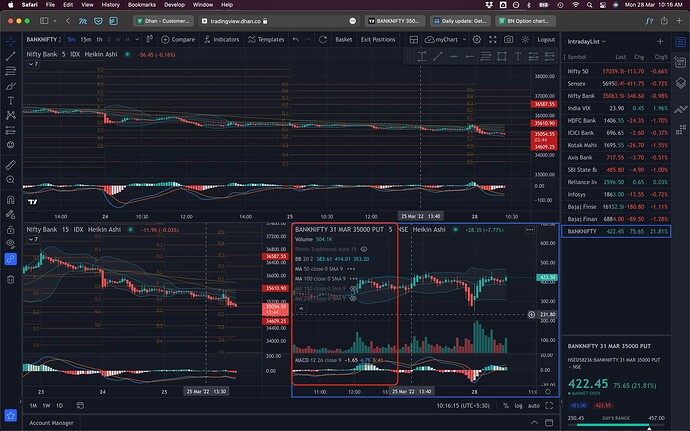Select the ruler measure tool
Screen dimensions: 690x431
click(x=11, y=165)
